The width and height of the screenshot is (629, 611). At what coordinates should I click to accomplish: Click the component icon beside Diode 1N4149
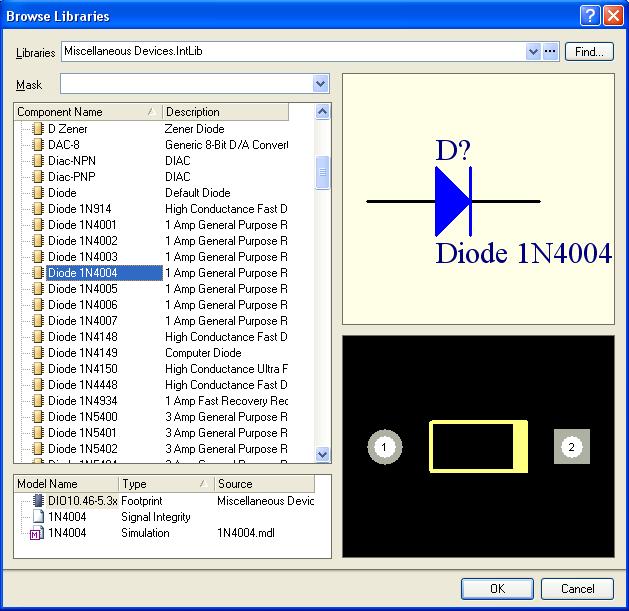pyautogui.click(x=38, y=353)
